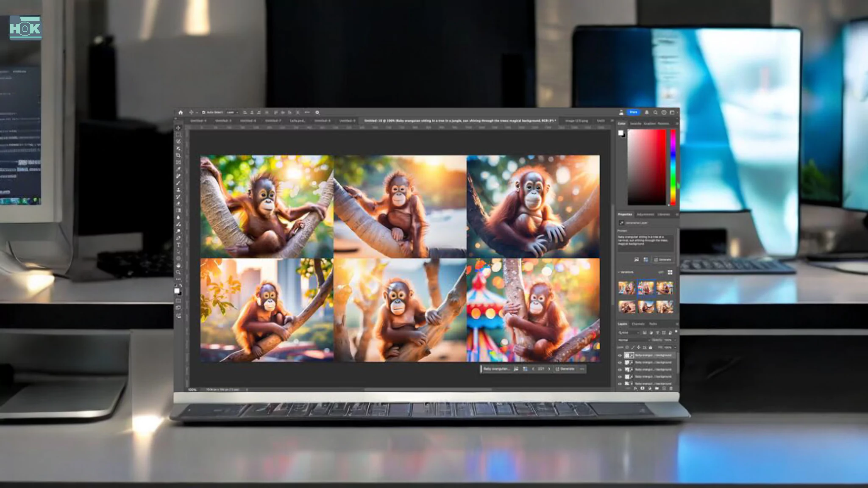Add layer mask icon
This screenshot has width=868, height=488.
(643, 388)
